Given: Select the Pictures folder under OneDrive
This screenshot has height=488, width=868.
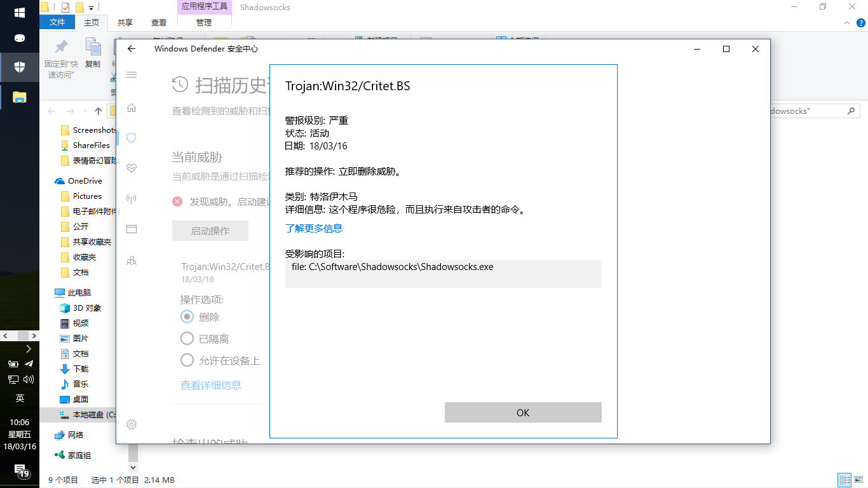Looking at the screenshot, I should coord(81,196).
